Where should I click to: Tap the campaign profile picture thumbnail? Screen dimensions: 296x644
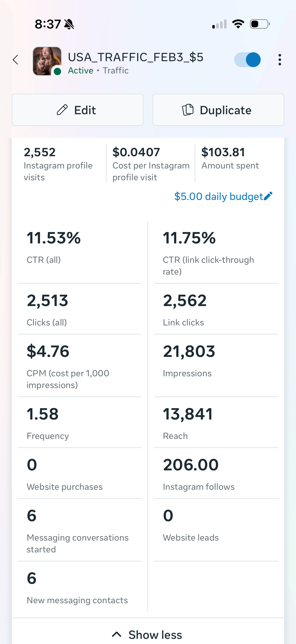click(47, 60)
